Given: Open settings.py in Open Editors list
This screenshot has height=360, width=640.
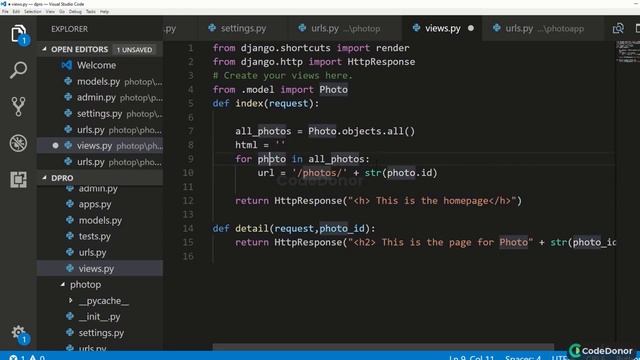Looking at the screenshot, I should coord(100,113).
